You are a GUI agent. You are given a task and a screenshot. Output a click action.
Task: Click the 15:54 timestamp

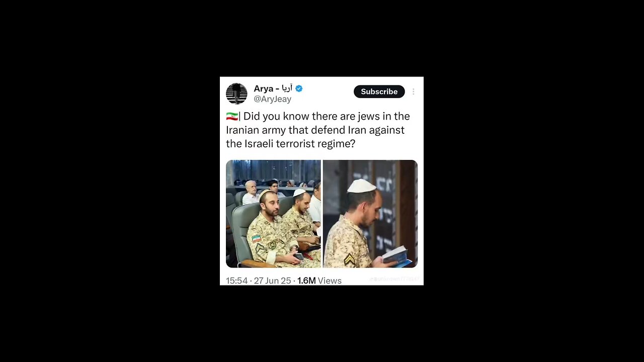click(x=236, y=281)
